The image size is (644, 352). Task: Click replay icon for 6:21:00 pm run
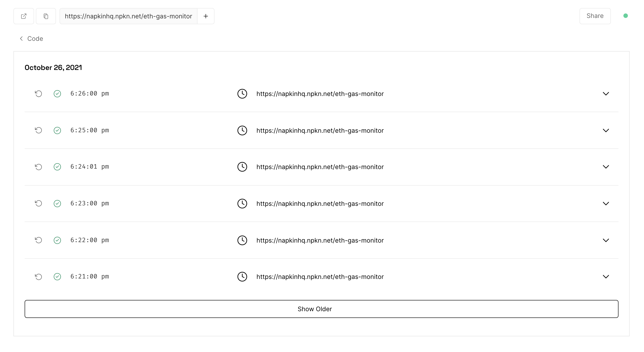tap(38, 277)
